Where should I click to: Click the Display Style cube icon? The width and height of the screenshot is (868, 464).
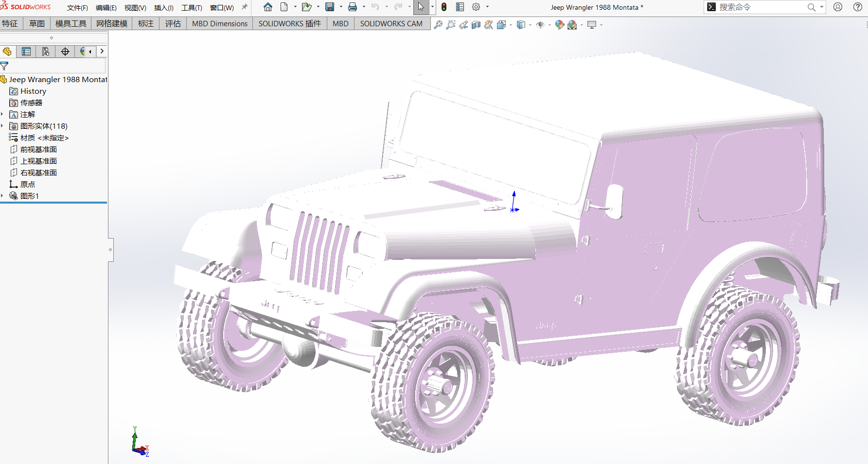click(x=521, y=25)
